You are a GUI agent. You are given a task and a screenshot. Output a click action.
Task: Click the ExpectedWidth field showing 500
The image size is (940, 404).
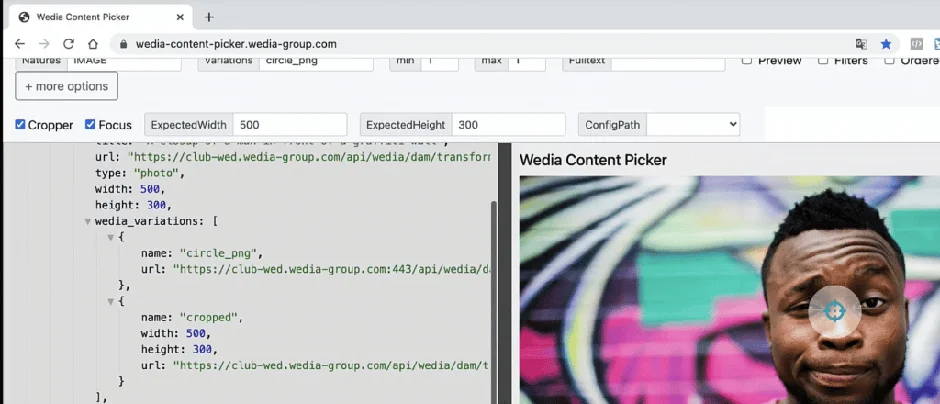[x=290, y=125]
